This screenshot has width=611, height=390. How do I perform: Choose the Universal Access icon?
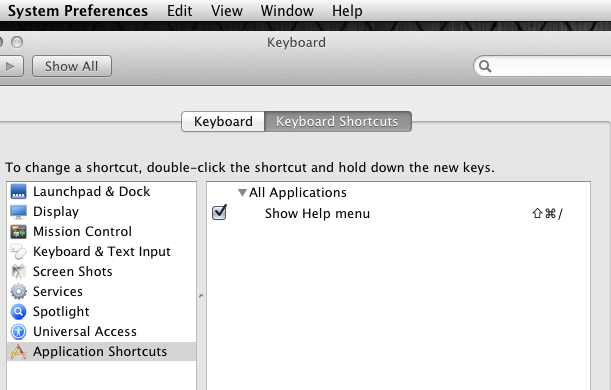(18, 332)
